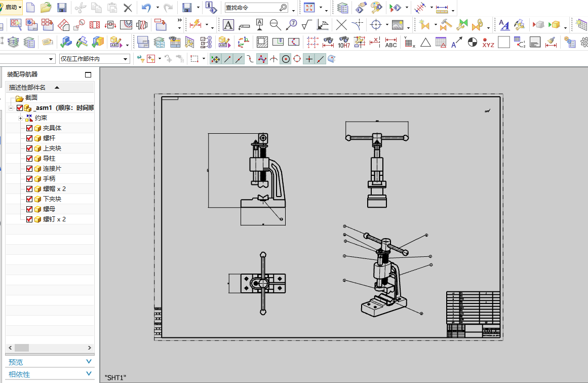Click the Image insert landscape icon
This screenshot has height=383, width=588.
pos(398,25)
